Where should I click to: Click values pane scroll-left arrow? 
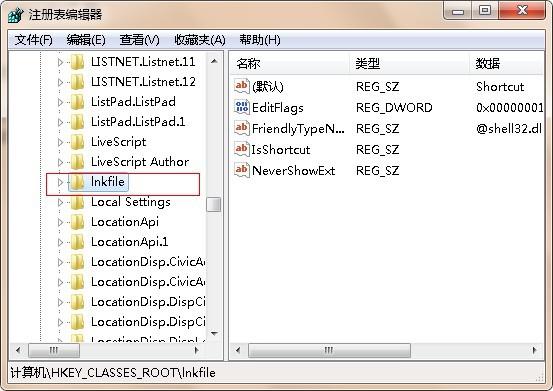[238, 350]
